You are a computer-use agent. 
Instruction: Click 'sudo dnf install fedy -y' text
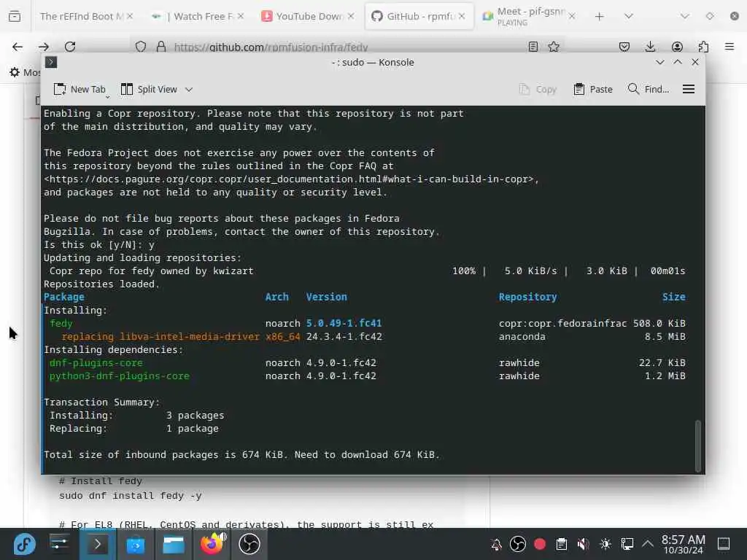pyautogui.click(x=130, y=496)
